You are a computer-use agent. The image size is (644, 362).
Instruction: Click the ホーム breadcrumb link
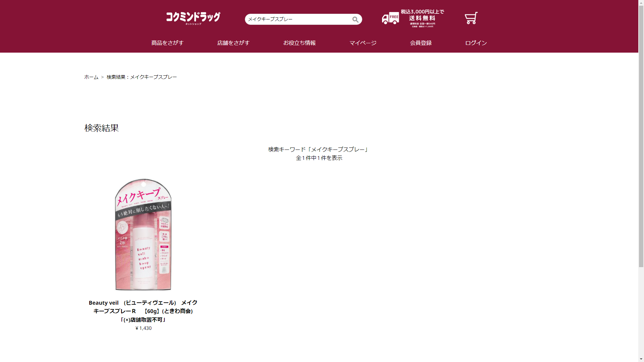(91, 77)
